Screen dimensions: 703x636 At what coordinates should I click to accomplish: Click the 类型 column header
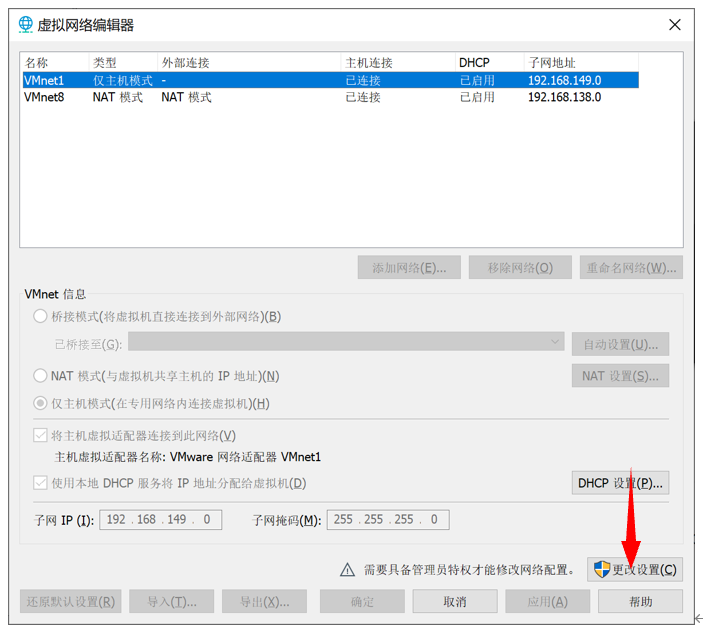click(x=124, y=62)
